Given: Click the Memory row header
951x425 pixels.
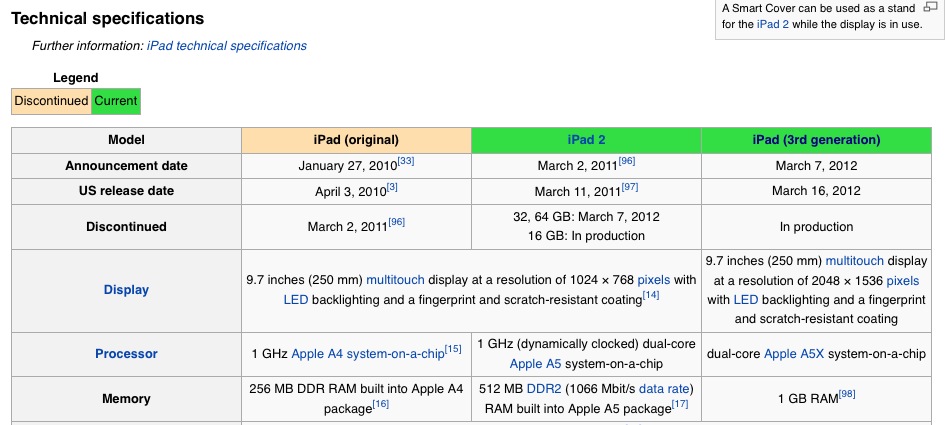Looking at the screenshot, I should (126, 399).
